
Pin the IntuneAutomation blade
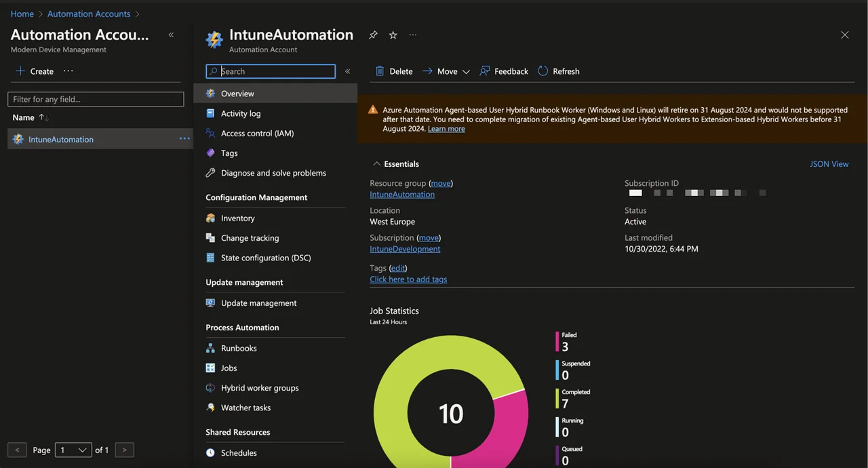[x=373, y=35]
